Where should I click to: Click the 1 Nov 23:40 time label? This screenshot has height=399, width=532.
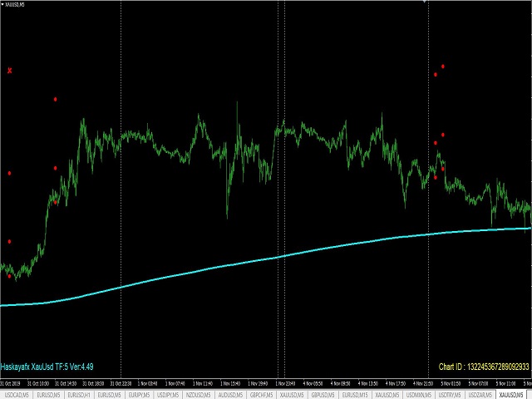[285, 384]
